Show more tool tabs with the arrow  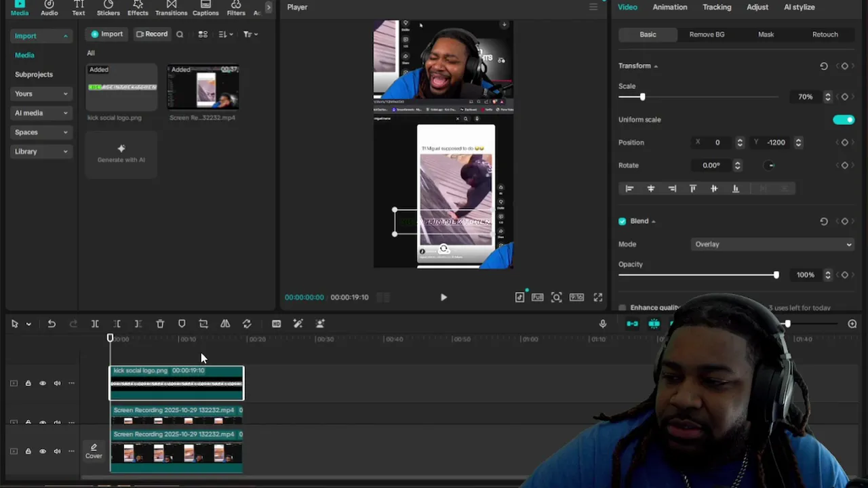[269, 7]
